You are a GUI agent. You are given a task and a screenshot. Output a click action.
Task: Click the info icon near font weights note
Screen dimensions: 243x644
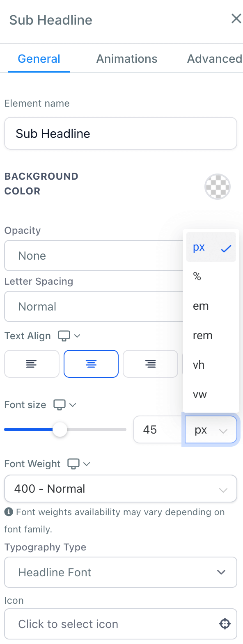pos(8,512)
